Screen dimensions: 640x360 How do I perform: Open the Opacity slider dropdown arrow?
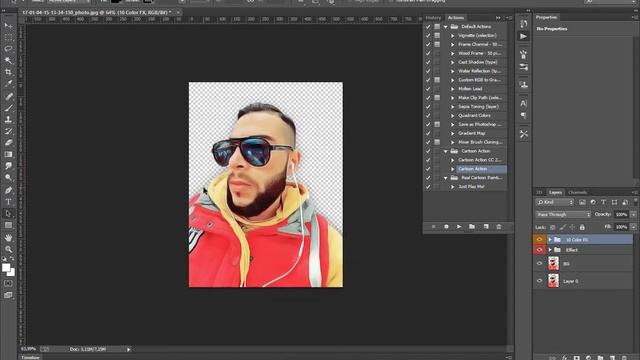633,214
